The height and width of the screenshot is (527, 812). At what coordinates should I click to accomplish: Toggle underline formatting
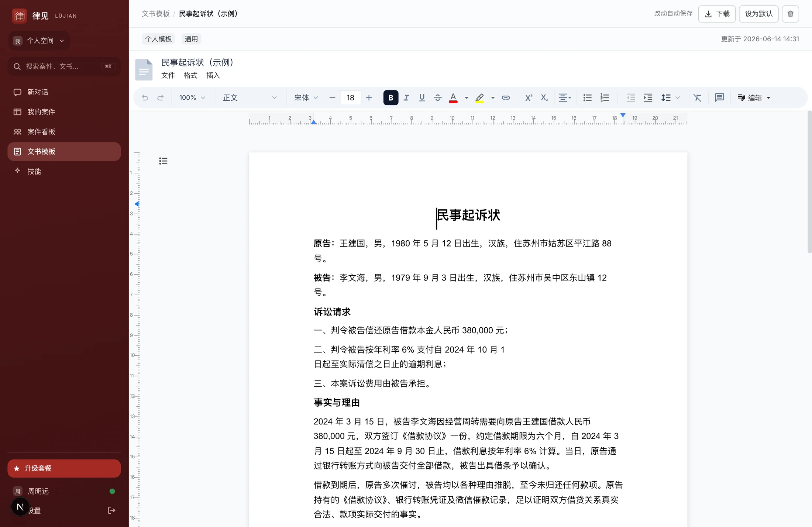(422, 98)
